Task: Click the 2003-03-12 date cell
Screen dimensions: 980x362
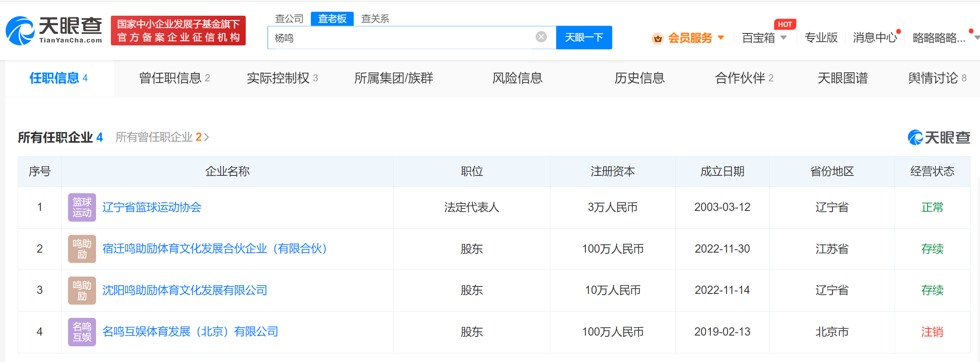Action: 722,207
